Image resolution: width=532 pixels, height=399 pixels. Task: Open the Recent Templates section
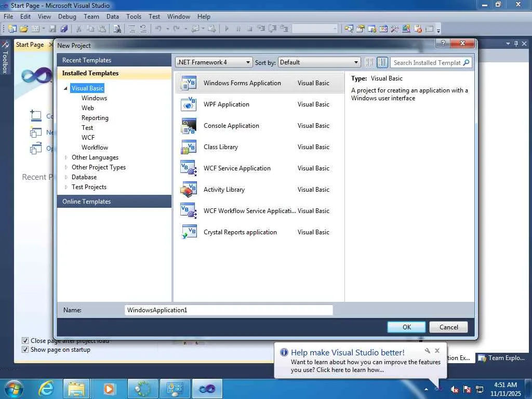[x=114, y=60]
